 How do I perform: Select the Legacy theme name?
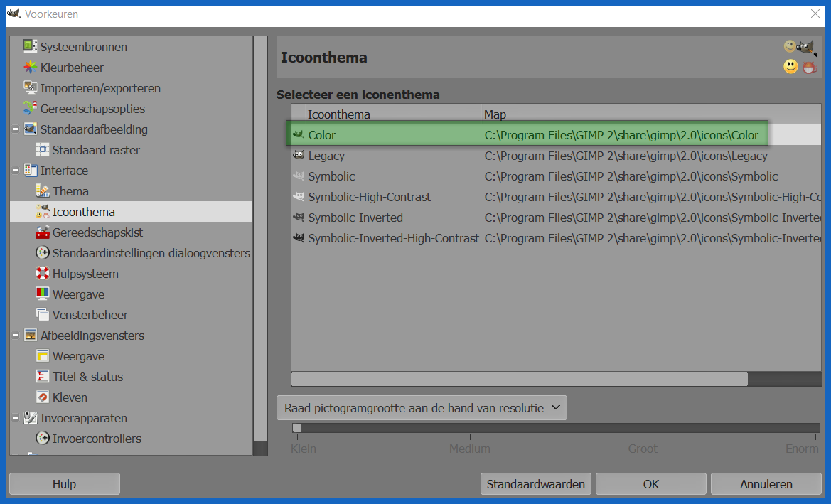click(326, 156)
